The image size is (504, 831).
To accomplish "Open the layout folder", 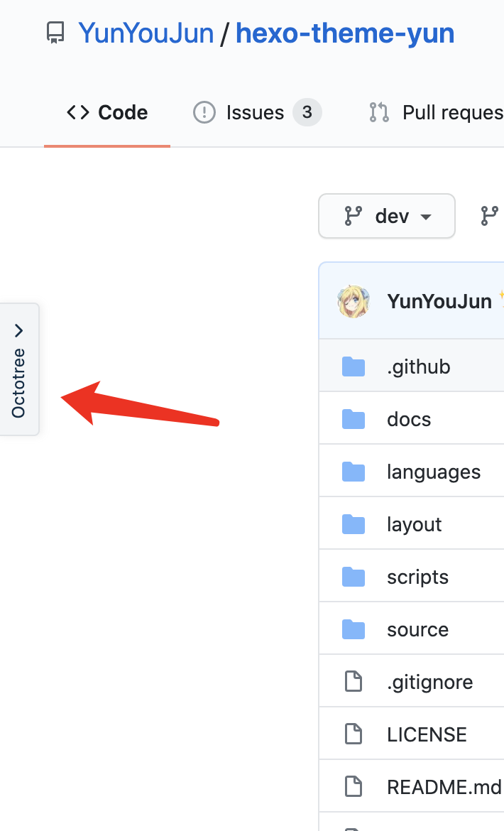I will pyautogui.click(x=415, y=523).
